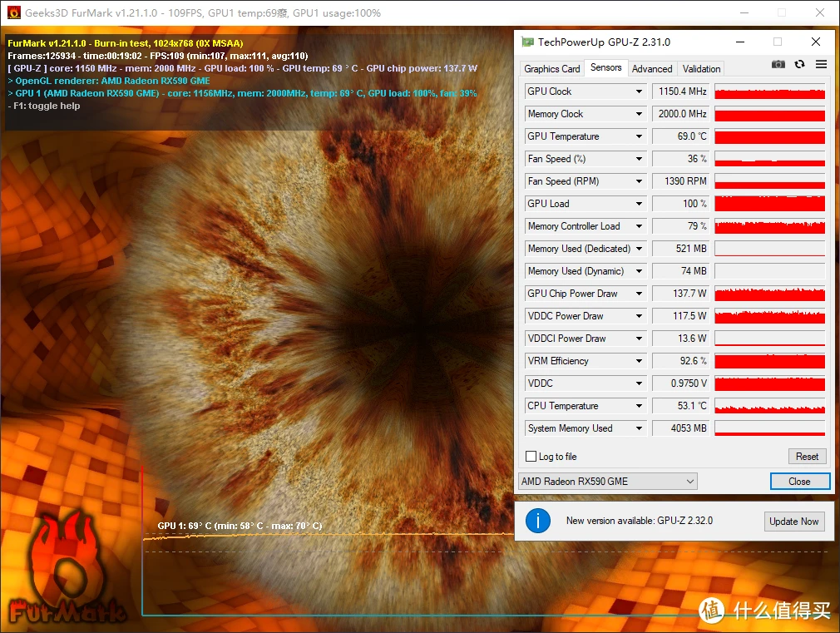Click the 92.6 % VRM efficiency value
840x633 pixels.
[x=681, y=362]
